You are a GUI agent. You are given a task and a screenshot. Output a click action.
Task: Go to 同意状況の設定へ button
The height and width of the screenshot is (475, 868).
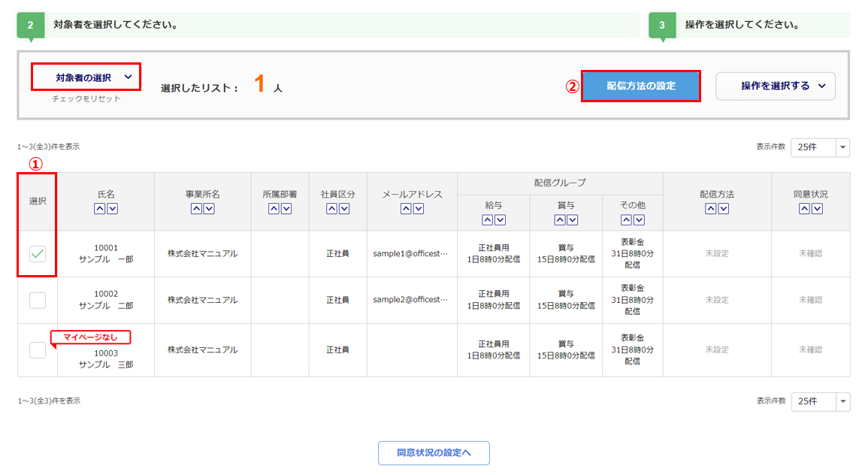[x=434, y=453]
